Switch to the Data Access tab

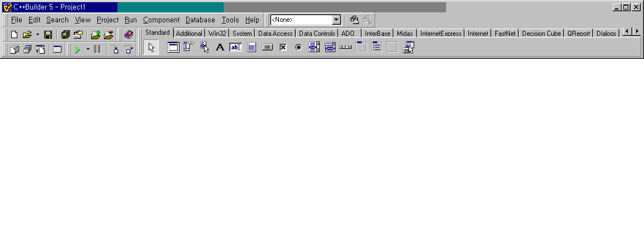pos(275,34)
